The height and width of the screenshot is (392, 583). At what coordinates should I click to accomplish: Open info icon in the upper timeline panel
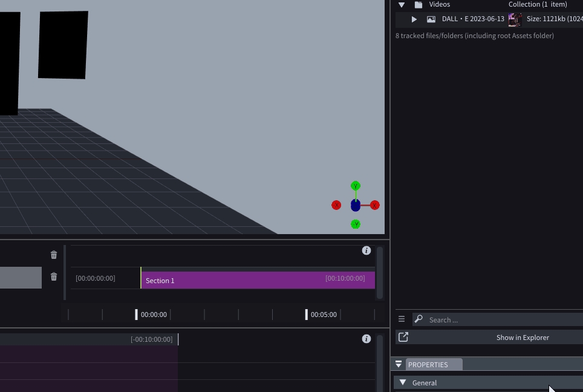[366, 250]
